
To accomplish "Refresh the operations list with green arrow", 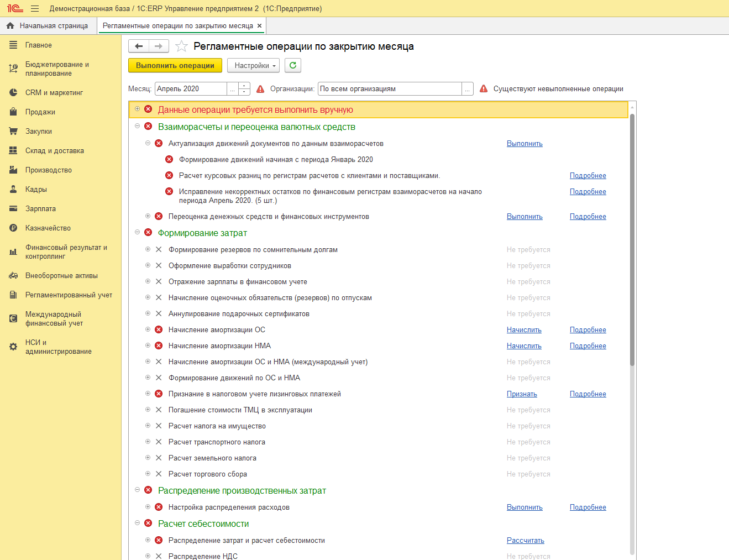I will pyautogui.click(x=293, y=65).
